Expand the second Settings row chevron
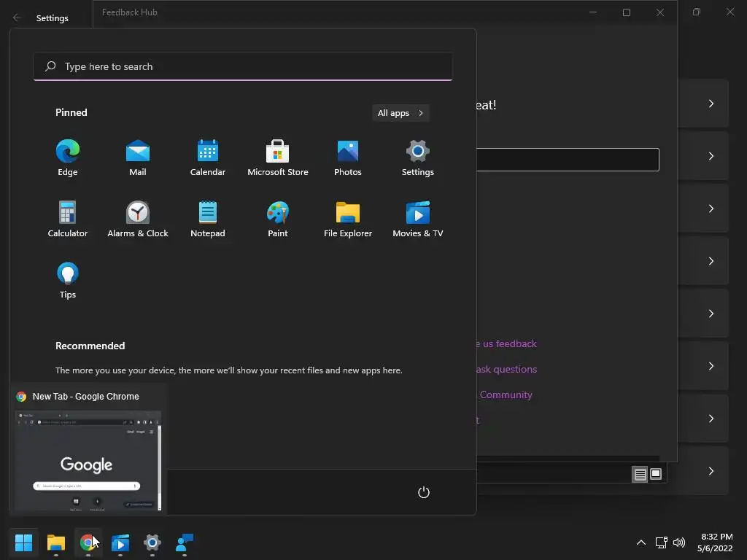The width and height of the screenshot is (747, 560). coord(711,156)
